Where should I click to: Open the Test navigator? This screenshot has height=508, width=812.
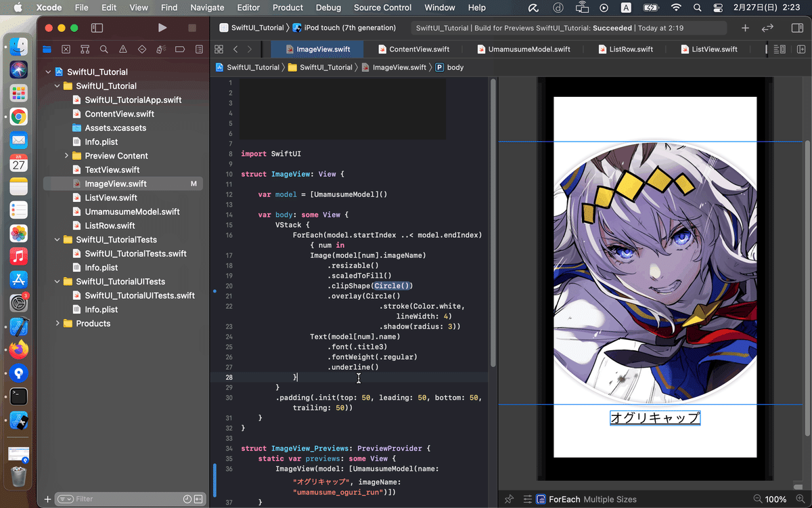click(141, 49)
